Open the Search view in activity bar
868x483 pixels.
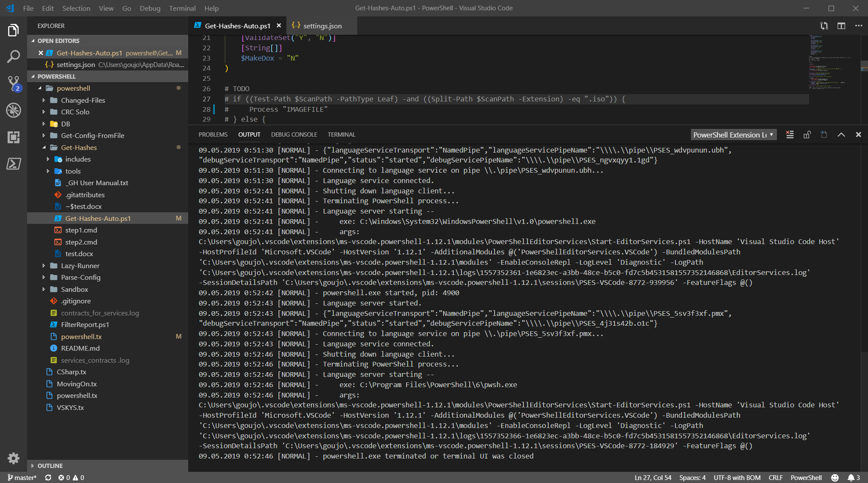(x=13, y=56)
